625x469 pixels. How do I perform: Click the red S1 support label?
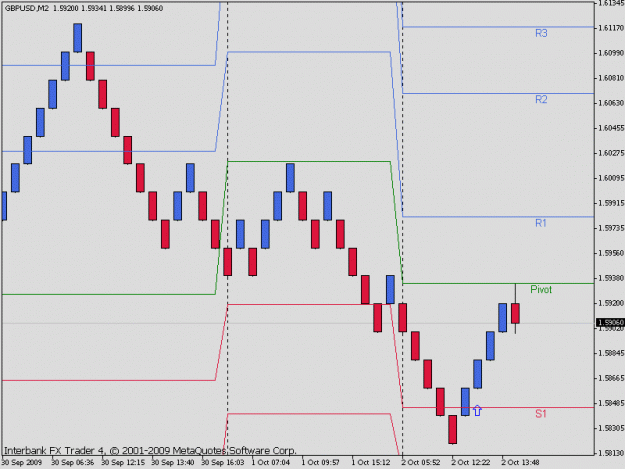point(540,414)
